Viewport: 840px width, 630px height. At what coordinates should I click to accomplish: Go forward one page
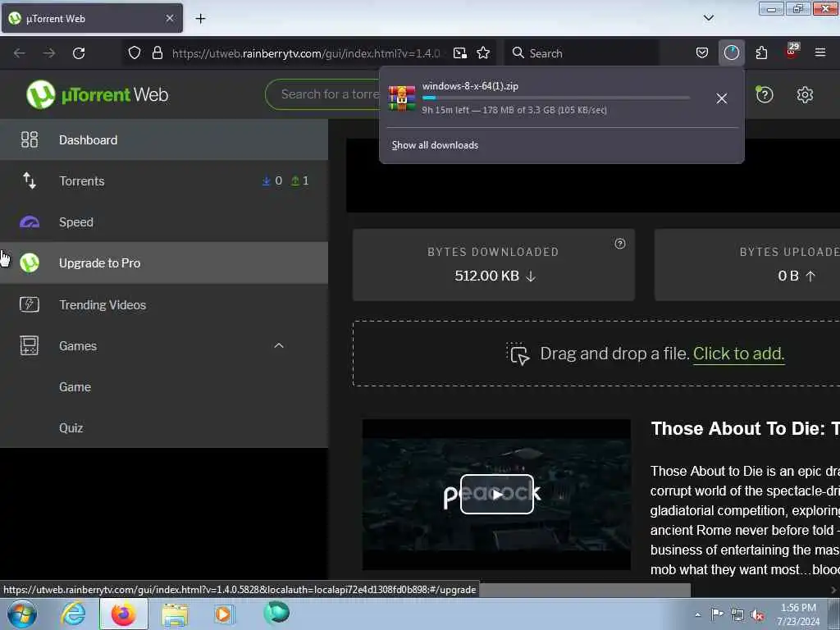coord(49,52)
